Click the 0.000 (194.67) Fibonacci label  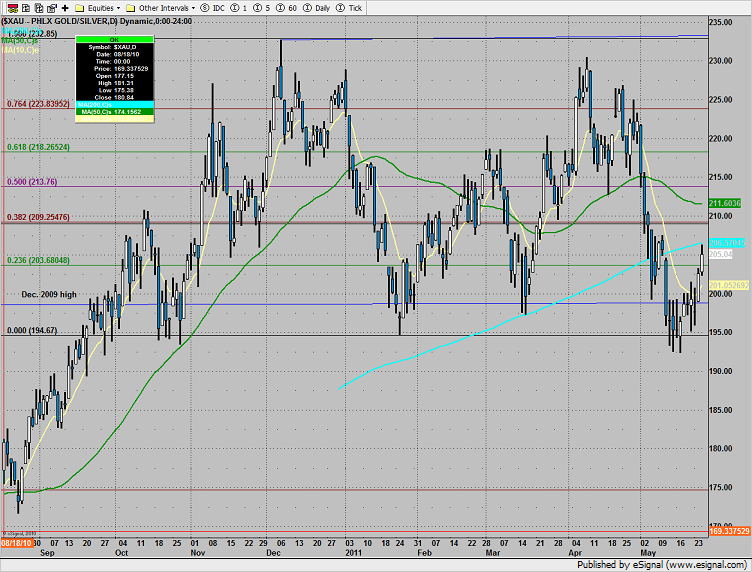click(32, 330)
